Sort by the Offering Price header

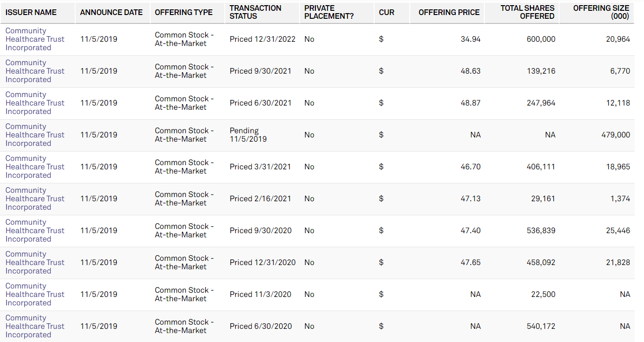coord(449,12)
